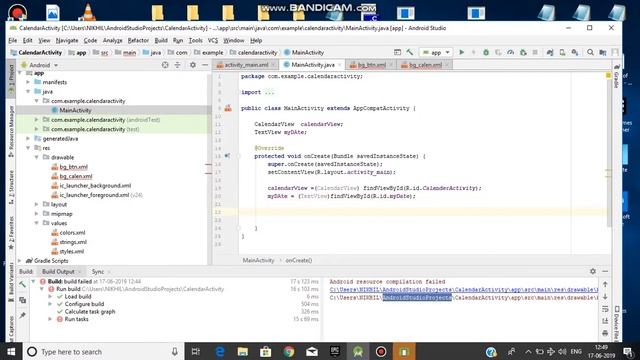Click the Project panel settings gear
This screenshot has height=360, width=640.
(x=193, y=65)
